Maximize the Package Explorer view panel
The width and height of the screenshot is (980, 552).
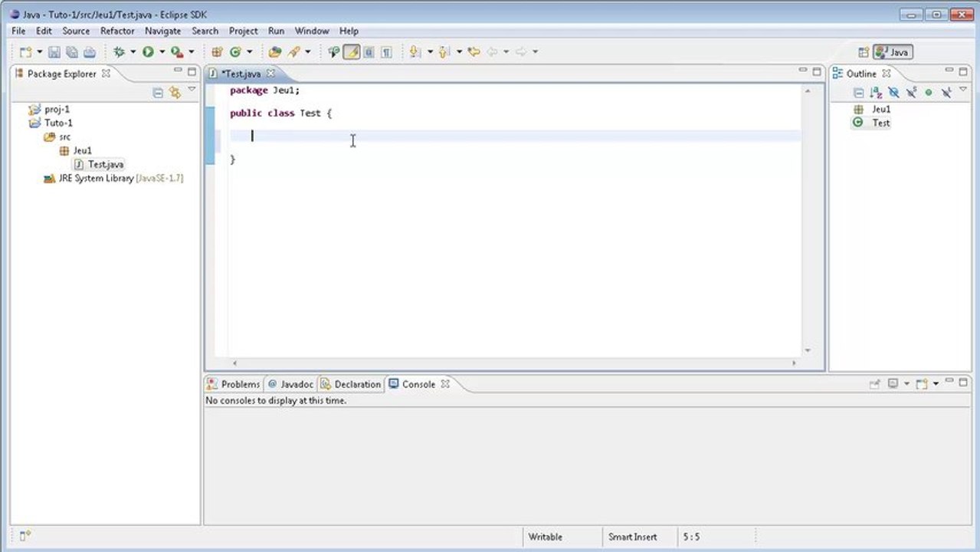[x=192, y=71]
